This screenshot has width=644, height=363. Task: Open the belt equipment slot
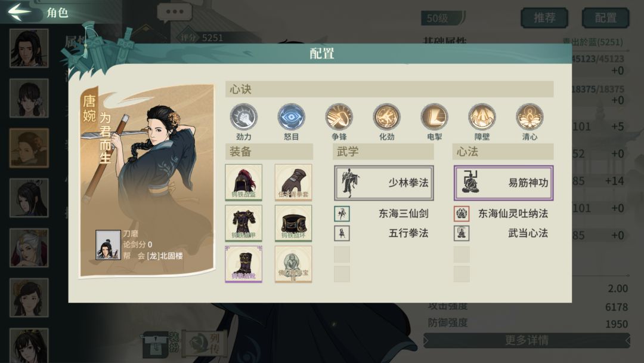(293, 223)
